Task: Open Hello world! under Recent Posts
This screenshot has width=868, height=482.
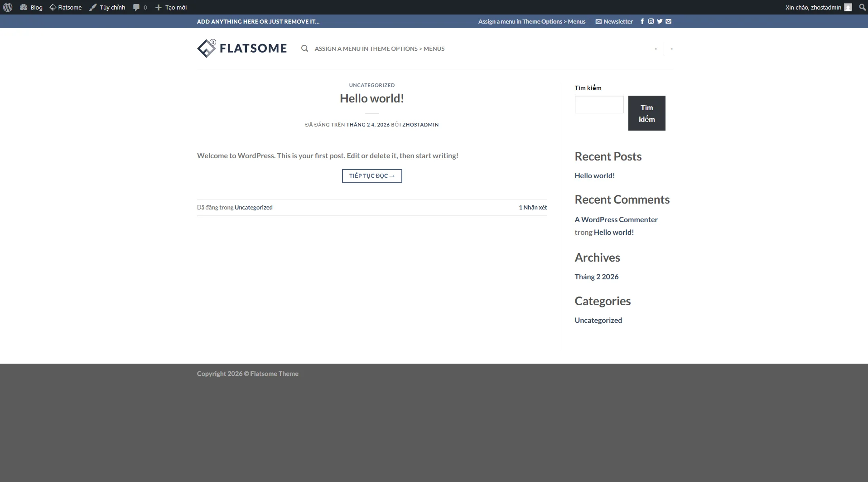Action: pos(595,176)
